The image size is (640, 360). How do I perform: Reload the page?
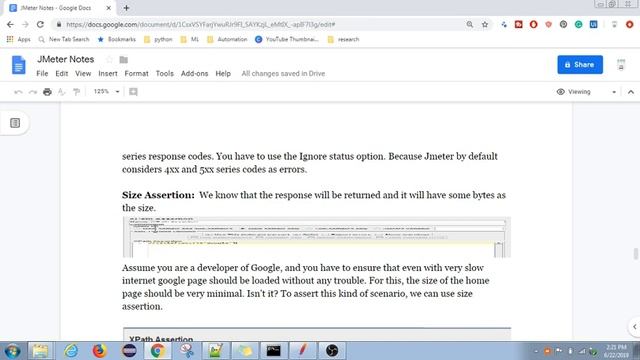[40, 24]
